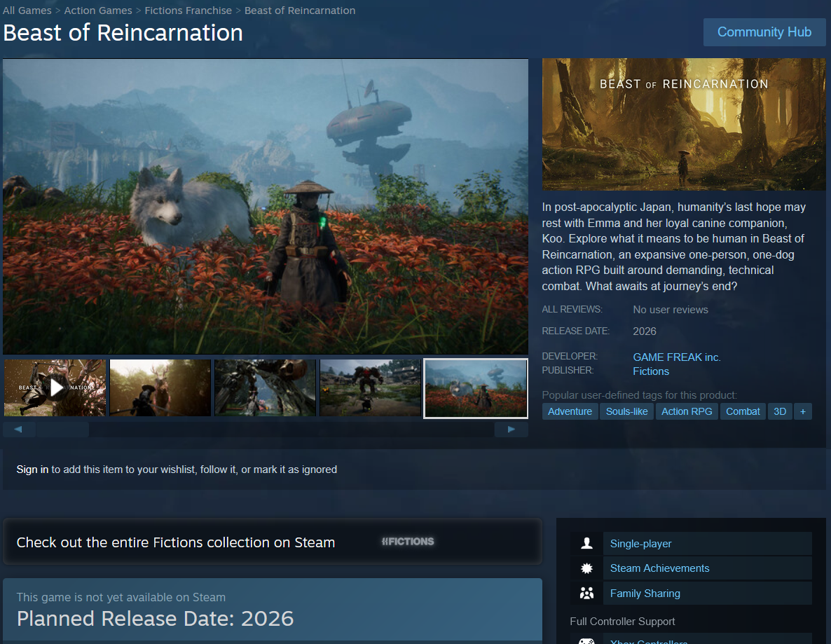
Task: Select the forest deer creature screenshot thumbnail
Action: [x=160, y=388]
